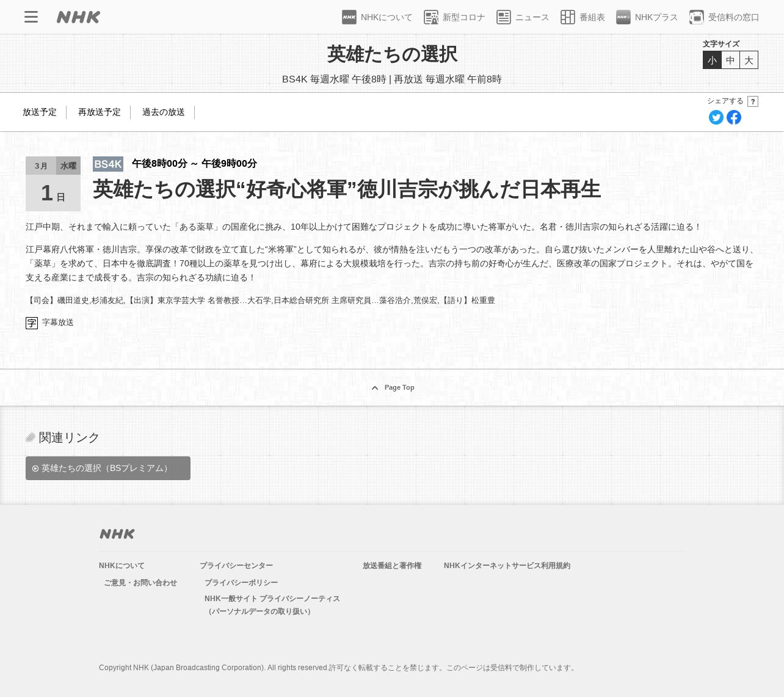The width and height of the screenshot is (784, 697).
Task: Click the Page Top arrow icon
Action: pyautogui.click(x=375, y=388)
